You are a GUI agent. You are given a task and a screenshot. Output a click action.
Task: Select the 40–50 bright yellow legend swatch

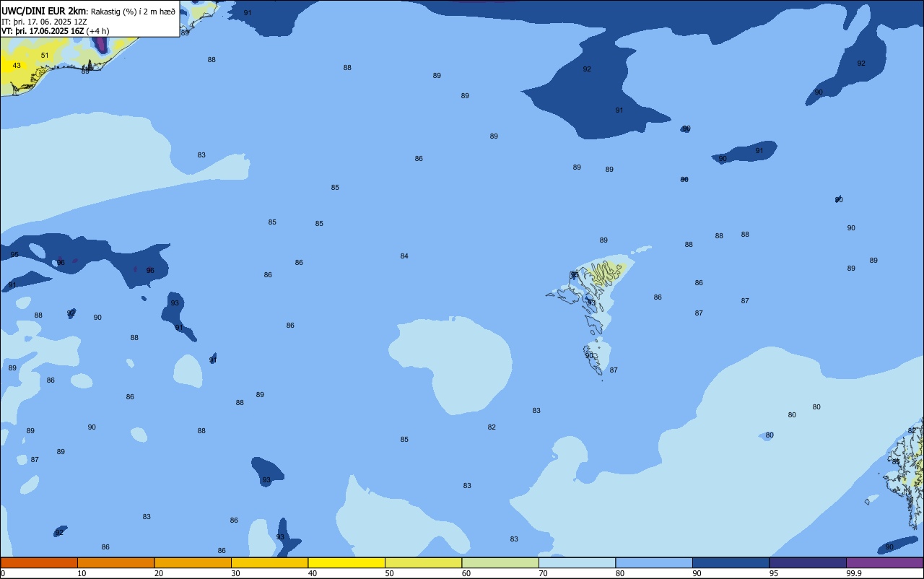pos(346,562)
